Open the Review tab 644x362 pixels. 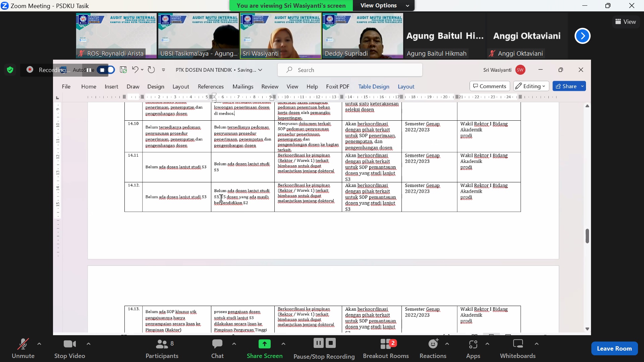tap(270, 86)
